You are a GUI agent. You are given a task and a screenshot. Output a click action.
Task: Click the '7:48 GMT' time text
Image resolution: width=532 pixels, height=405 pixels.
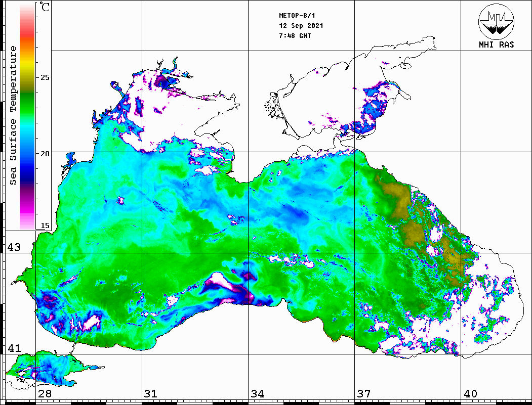coord(295,35)
